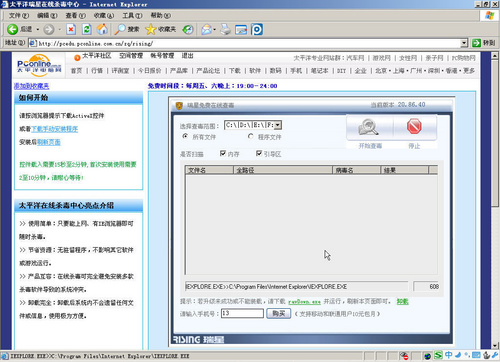
Task: Expand the address bar URL dropdown
Action: click(464, 43)
